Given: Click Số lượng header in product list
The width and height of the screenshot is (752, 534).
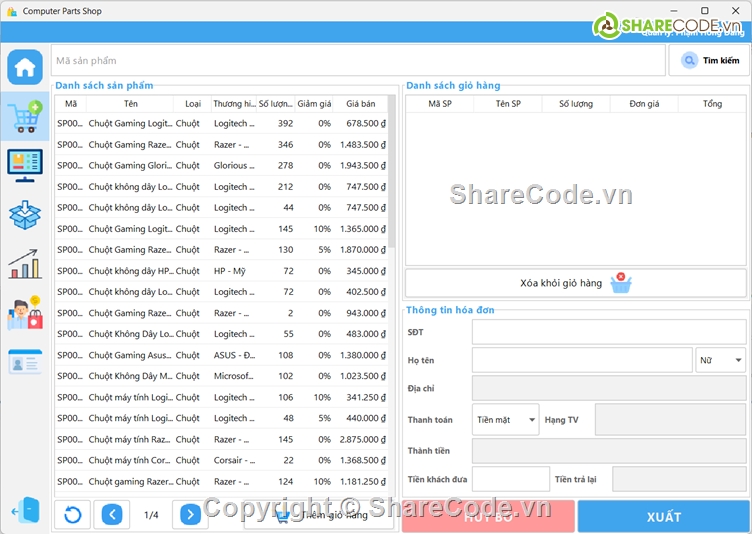Looking at the screenshot, I should coord(276,104).
